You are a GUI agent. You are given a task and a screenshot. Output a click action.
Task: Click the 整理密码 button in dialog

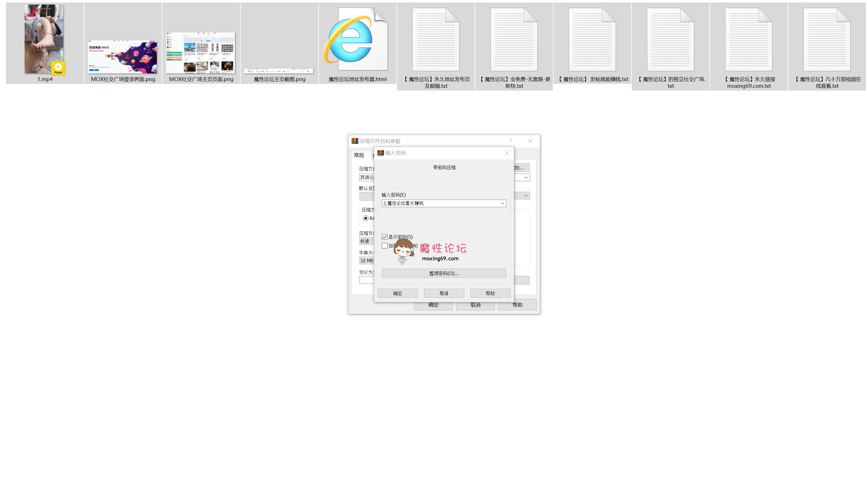(x=443, y=273)
